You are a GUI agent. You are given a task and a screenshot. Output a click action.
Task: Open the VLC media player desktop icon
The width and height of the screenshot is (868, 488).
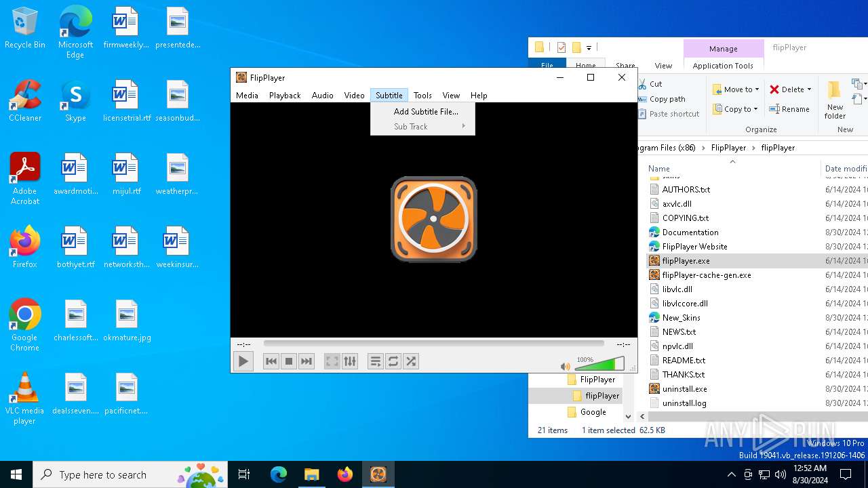click(x=25, y=399)
